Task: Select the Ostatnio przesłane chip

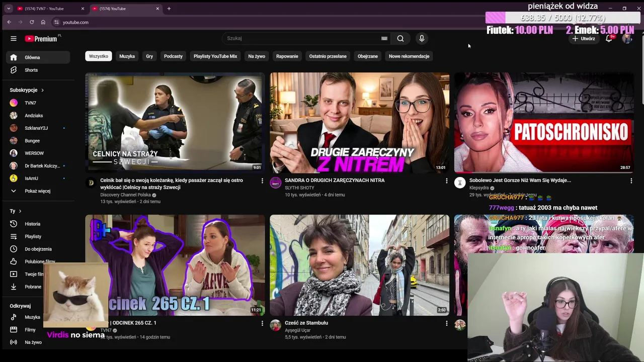Action: coord(328,56)
